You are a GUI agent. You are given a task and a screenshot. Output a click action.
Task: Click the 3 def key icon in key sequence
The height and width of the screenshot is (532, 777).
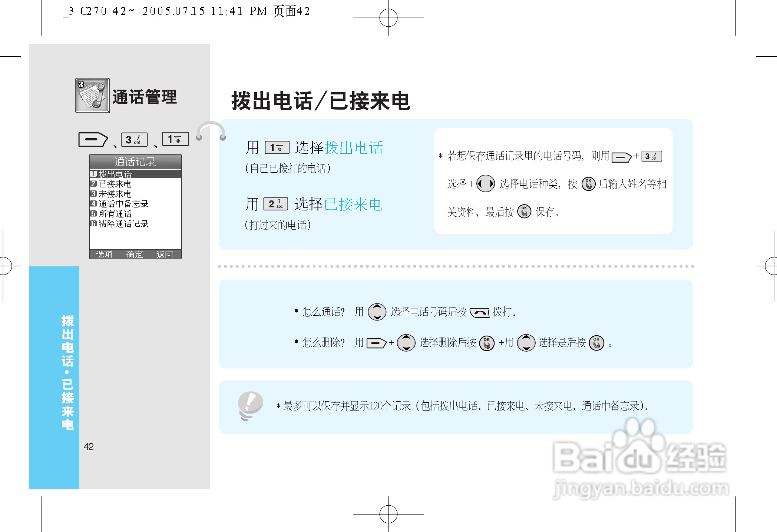pos(135,139)
